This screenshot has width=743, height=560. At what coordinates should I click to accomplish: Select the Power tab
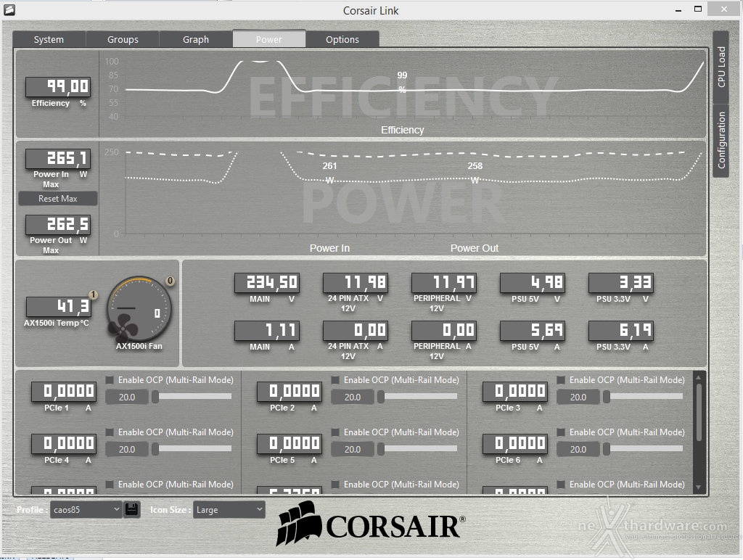(x=269, y=39)
